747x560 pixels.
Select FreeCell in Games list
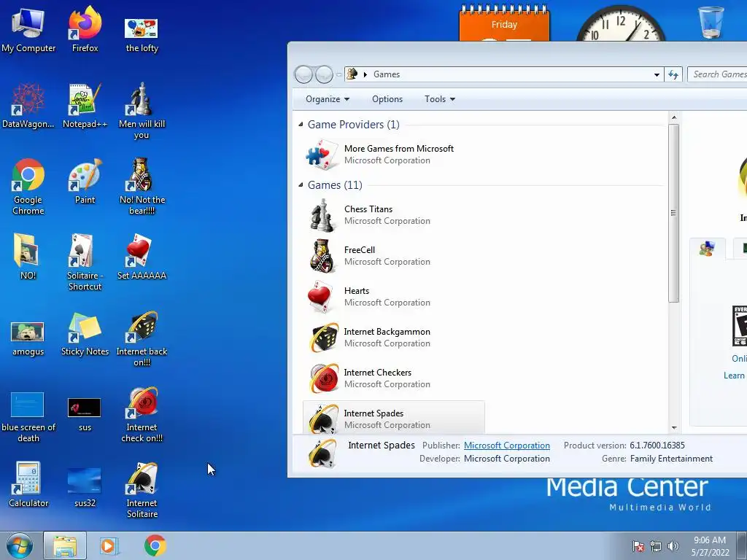pyautogui.click(x=393, y=256)
